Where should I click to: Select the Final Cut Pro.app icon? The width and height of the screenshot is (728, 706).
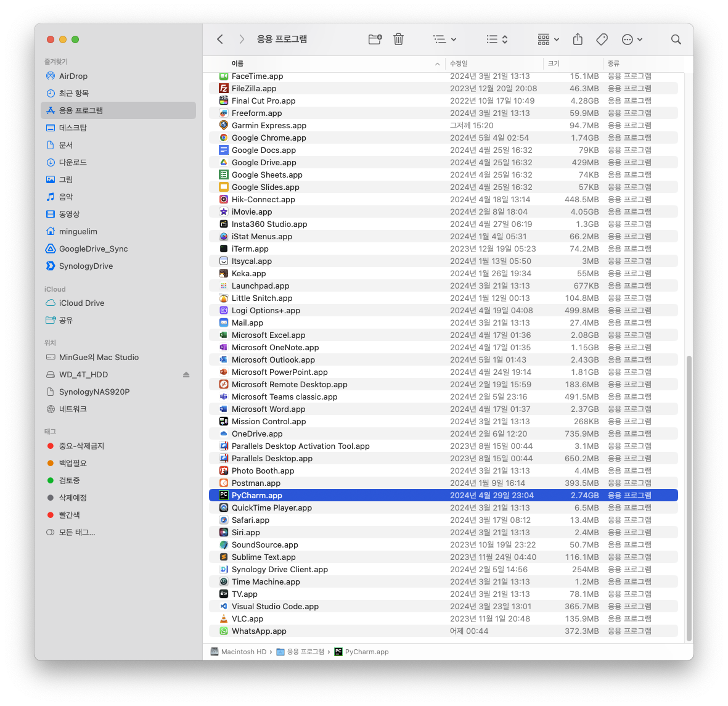tap(224, 101)
